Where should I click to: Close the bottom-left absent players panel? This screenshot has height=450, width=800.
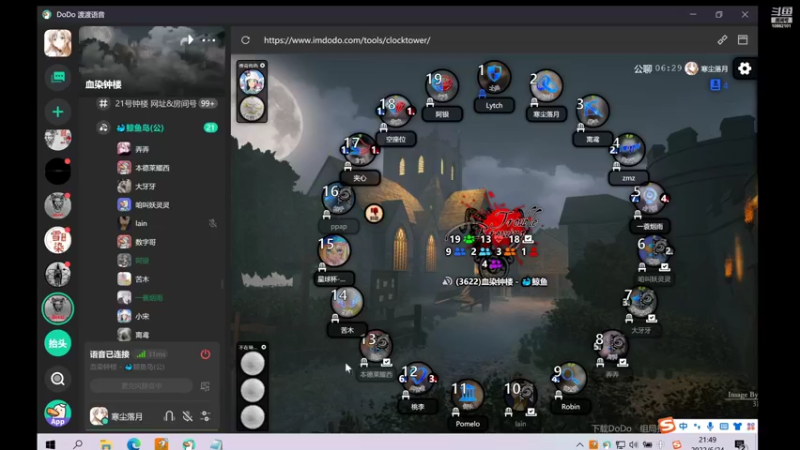(x=263, y=347)
